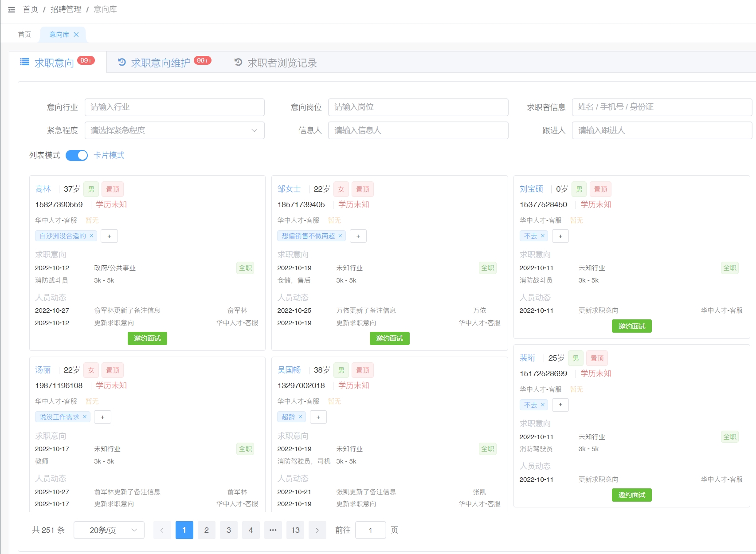Remove the 想偏销售不做商超 tag
This screenshot has height=554, width=756.
(x=340, y=236)
